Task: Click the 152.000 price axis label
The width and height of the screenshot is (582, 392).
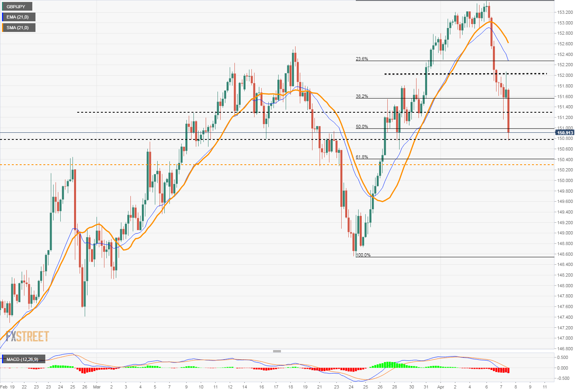Action: [x=565, y=75]
